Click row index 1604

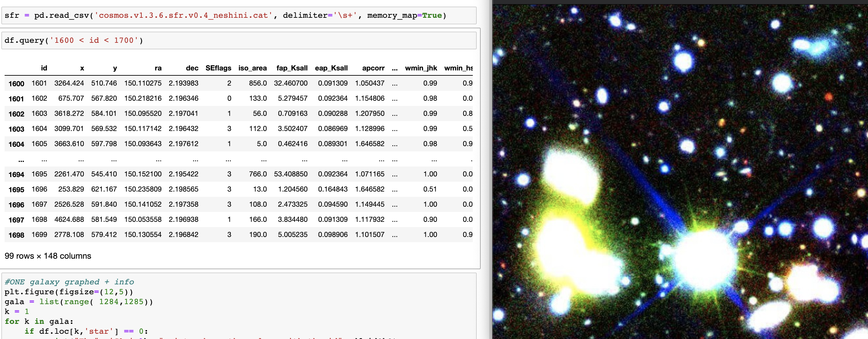click(16, 144)
